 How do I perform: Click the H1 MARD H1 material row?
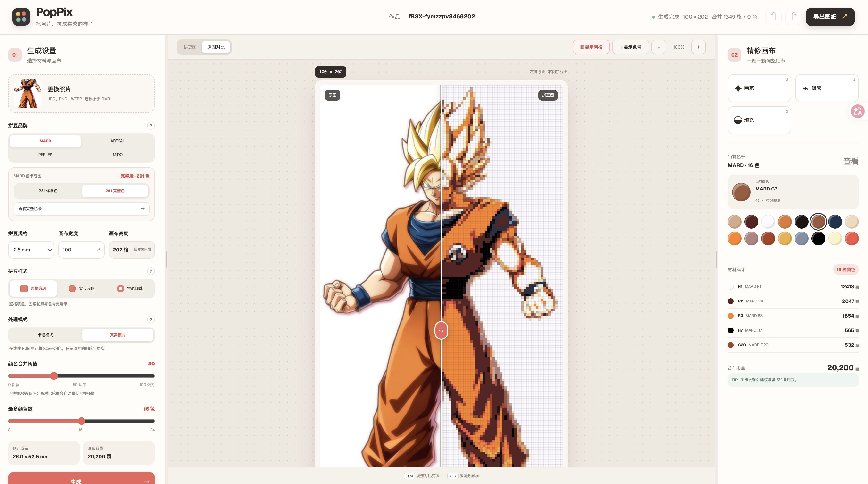793,287
